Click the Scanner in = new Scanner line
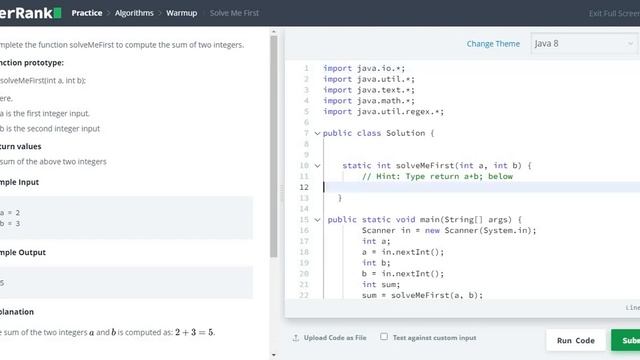The width and height of the screenshot is (640, 360). click(449, 230)
